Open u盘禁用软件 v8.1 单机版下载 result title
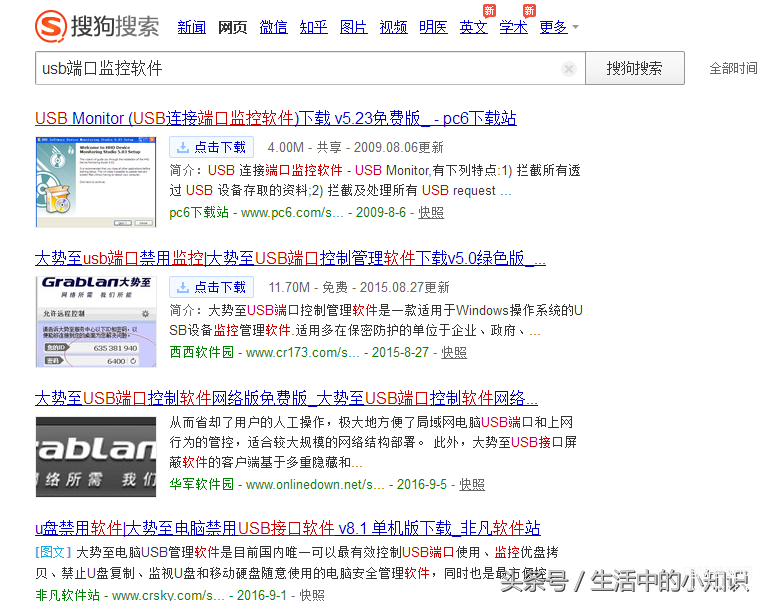Image resolution: width=763 pixels, height=601 pixels. (x=288, y=528)
